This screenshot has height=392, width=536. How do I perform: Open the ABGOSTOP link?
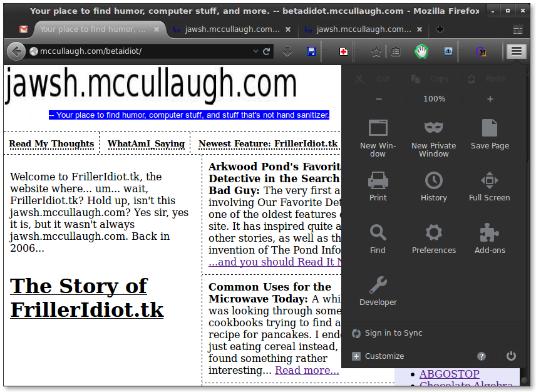pos(449,374)
